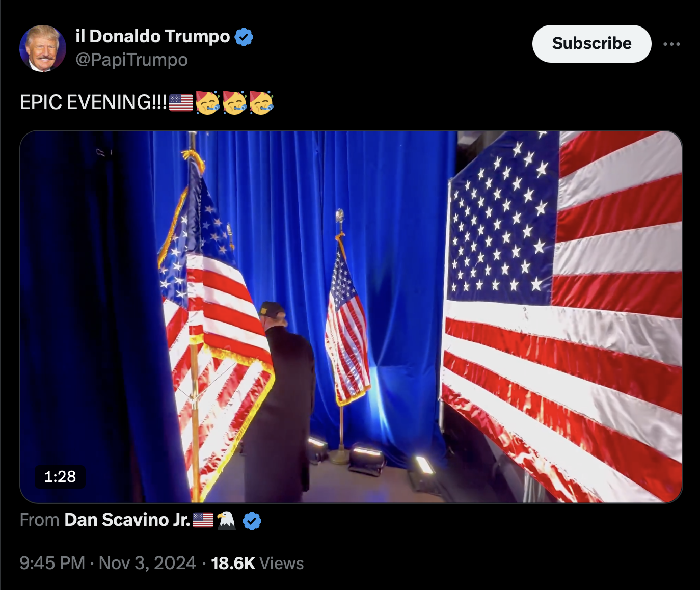Click verified badge beside il Donaldo Trumpo
The height and width of the screenshot is (590, 700).
(x=244, y=37)
